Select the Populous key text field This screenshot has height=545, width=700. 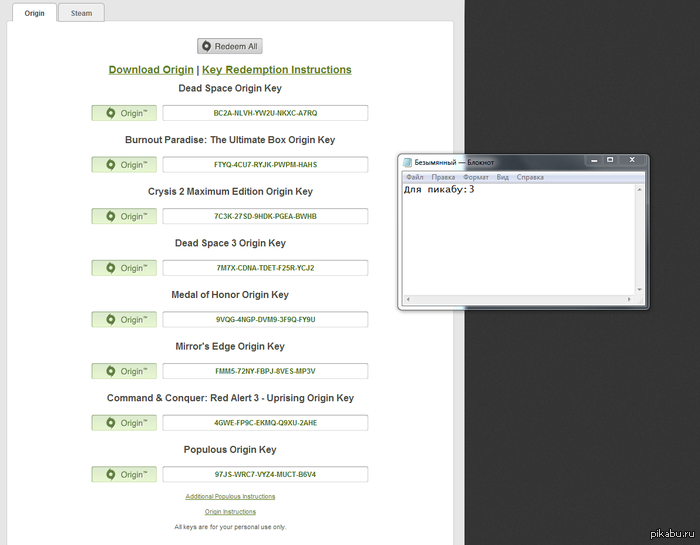[265, 474]
